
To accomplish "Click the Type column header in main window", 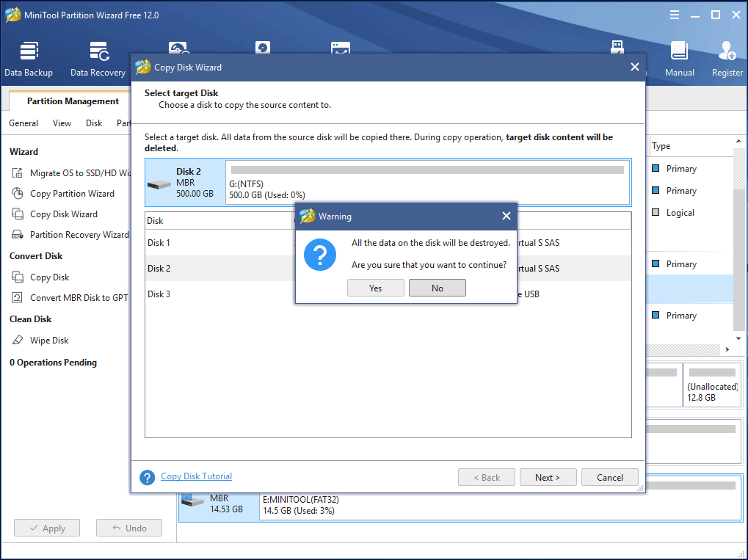I will click(x=690, y=146).
